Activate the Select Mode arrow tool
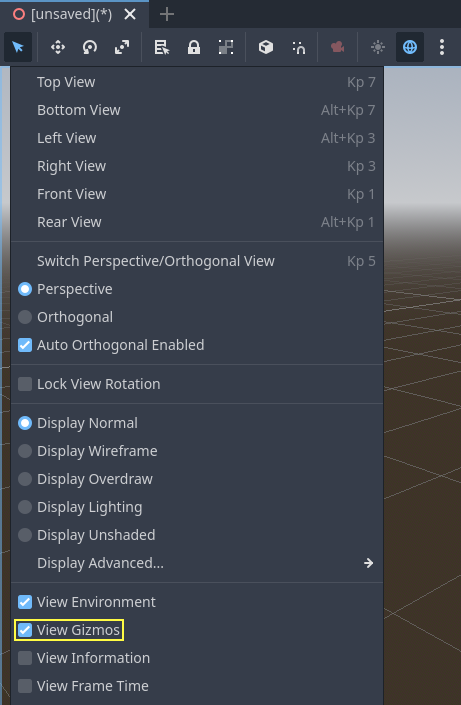The width and height of the screenshot is (461, 705). coord(18,47)
